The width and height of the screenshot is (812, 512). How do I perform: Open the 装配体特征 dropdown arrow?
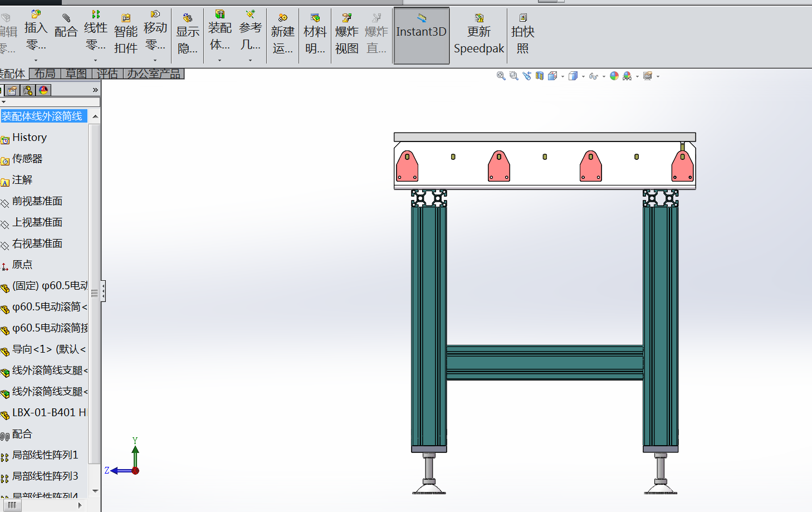[x=220, y=60]
